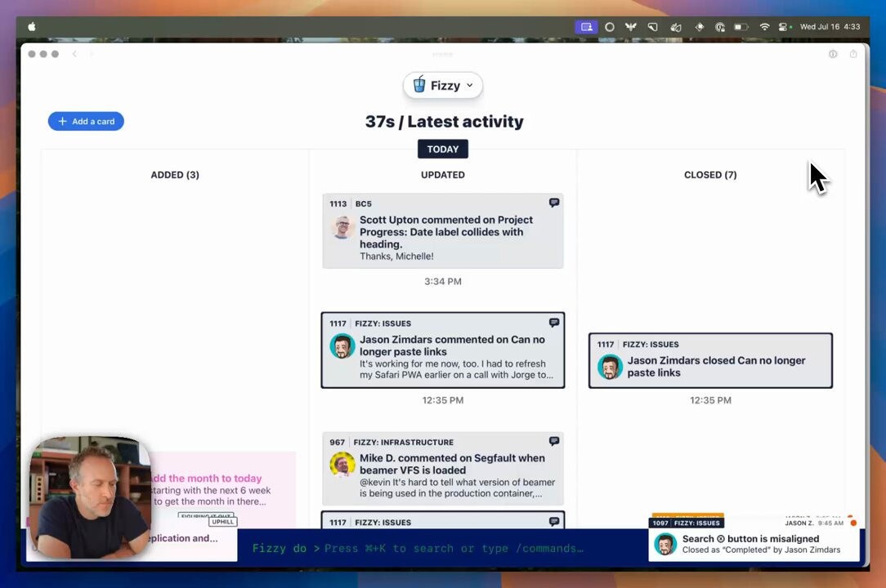Click comment bubble icon on card 1113
886x588 pixels.
coord(554,203)
